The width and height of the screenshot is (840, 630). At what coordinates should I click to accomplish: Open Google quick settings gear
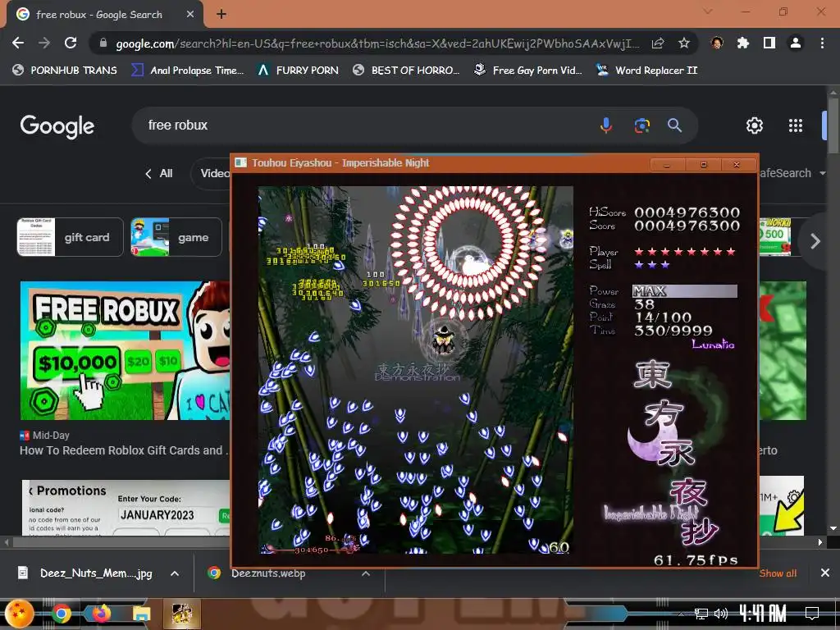click(x=755, y=126)
